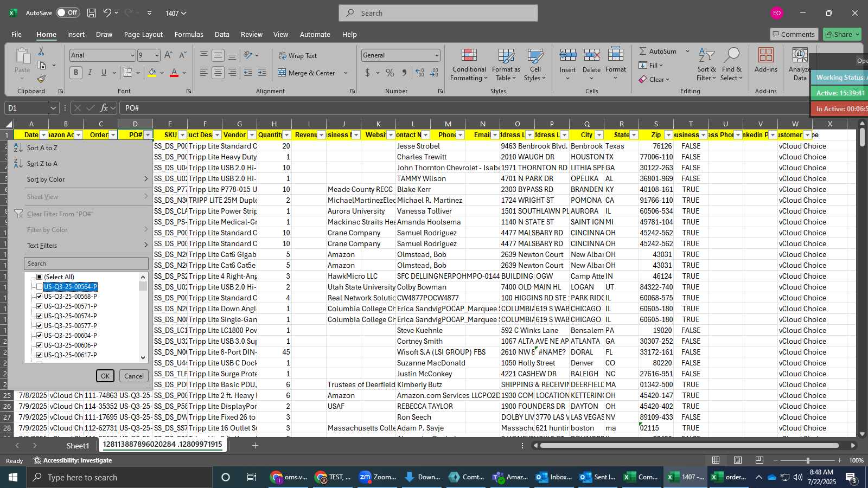Open Format as Table gallery
The image size is (868, 488).
[x=506, y=65]
